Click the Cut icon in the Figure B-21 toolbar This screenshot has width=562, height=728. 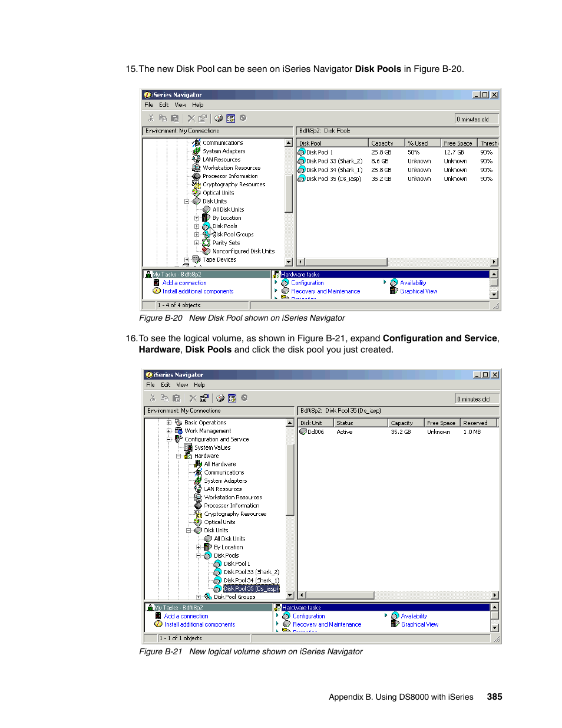pos(153,398)
